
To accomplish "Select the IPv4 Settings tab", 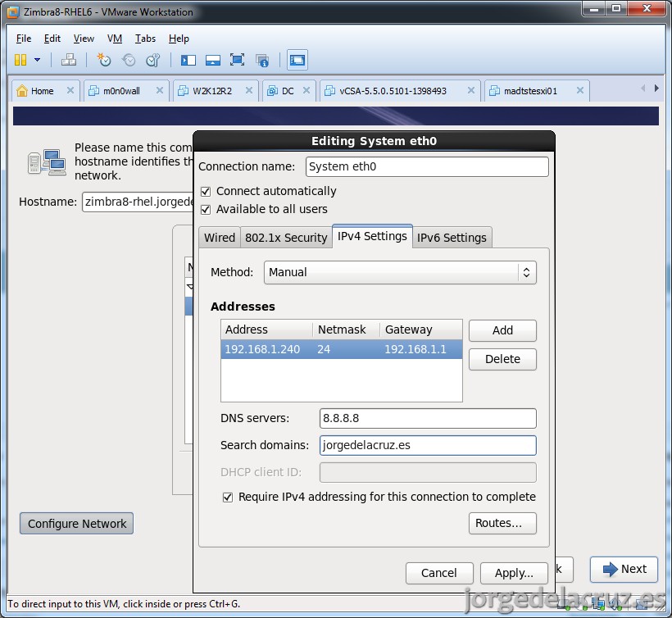I will coord(372,236).
